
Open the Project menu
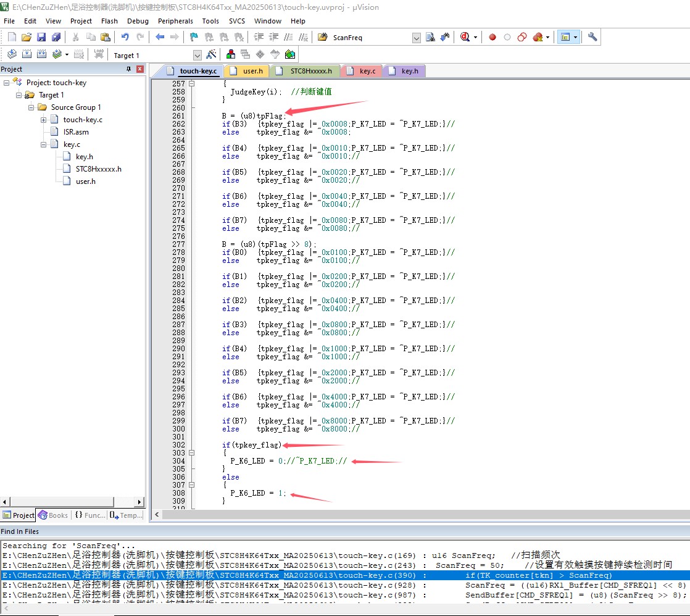click(x=81, y=21)
